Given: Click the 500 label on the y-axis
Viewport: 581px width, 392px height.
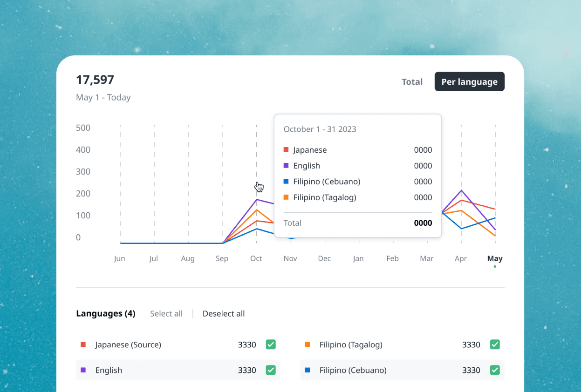Looking at the screenshot, I should point(83,128).
